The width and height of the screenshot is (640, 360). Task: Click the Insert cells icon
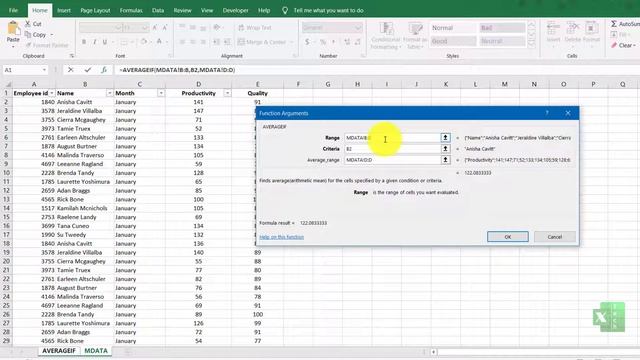553,29
